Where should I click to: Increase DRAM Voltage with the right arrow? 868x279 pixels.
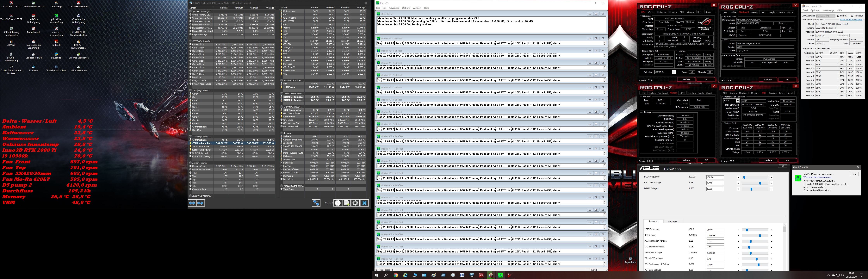(x=771, y=189)
